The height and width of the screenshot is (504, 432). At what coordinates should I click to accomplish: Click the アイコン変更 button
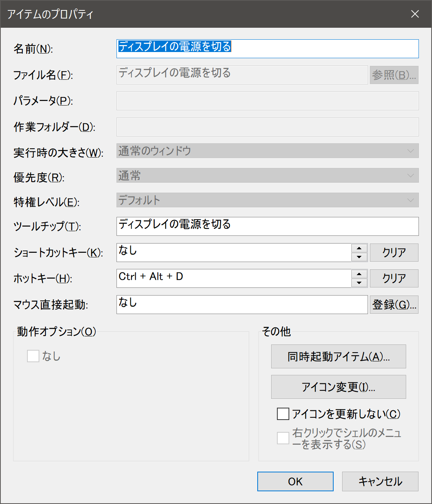tap(338, 387)
